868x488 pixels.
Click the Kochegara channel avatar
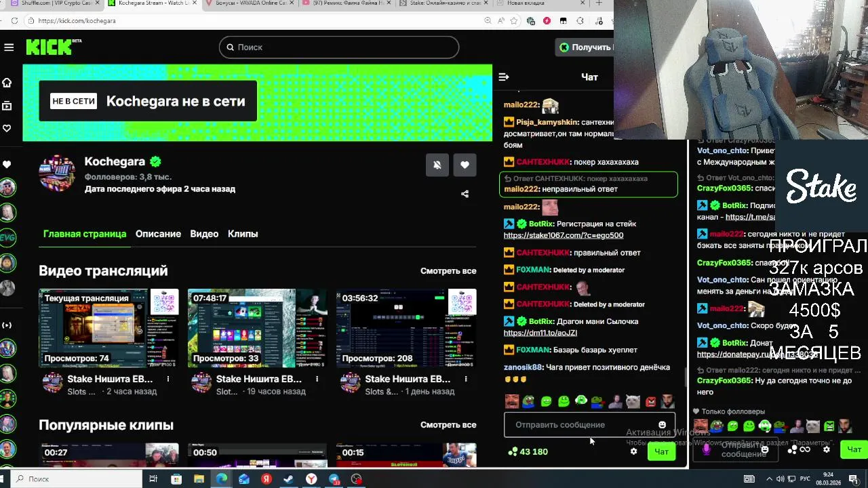click(57, 173)
